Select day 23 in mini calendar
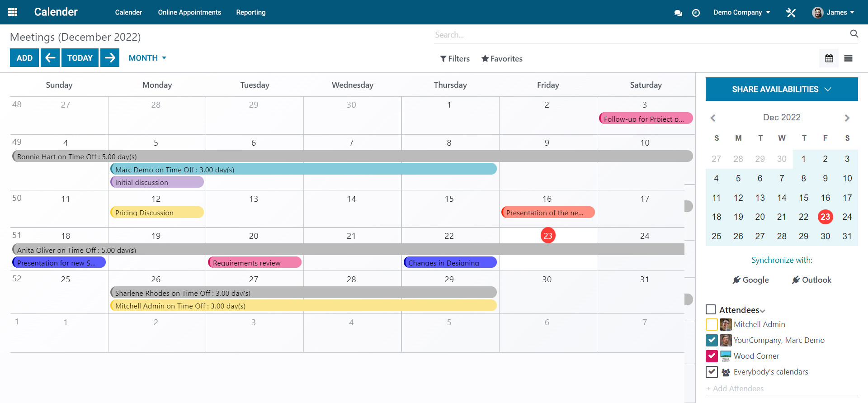868x403 pixels. (x=826, y=217)
